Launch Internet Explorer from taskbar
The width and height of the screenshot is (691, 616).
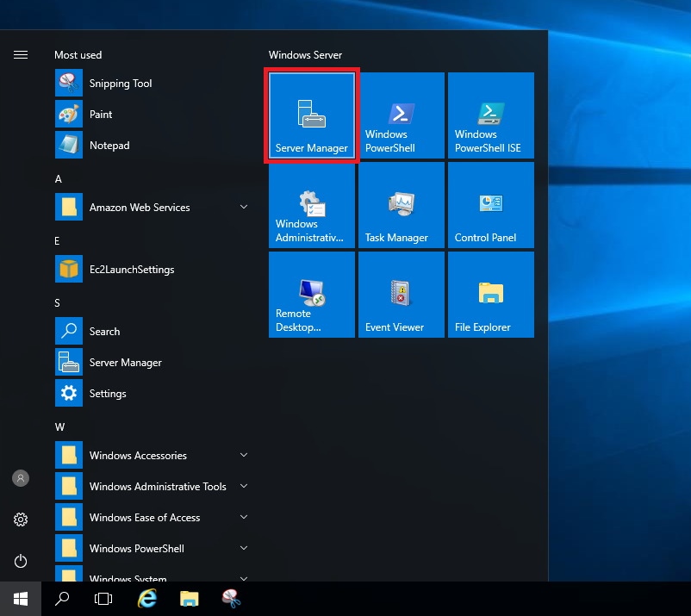[146, 599]
